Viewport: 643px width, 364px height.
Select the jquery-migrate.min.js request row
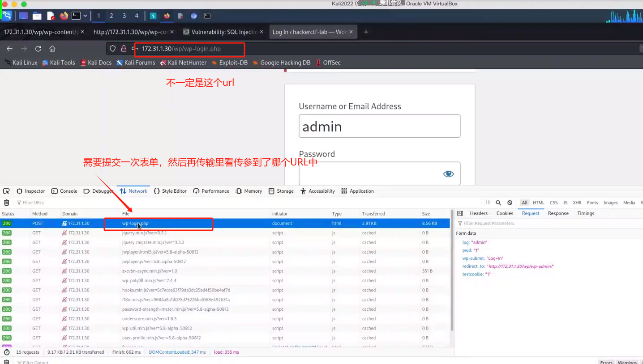click(225, 242)
